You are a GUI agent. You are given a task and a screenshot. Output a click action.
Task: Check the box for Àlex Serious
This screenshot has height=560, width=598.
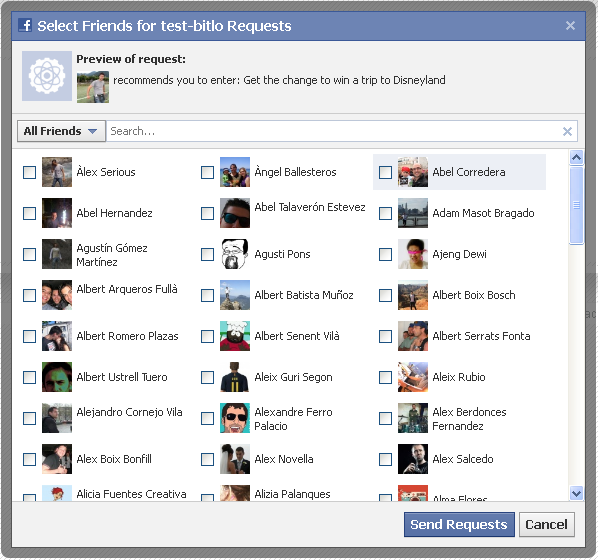point(29,172)
